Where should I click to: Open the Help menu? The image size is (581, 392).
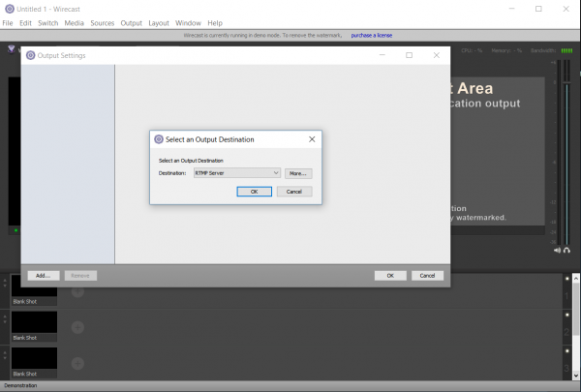tap(215, 23)
